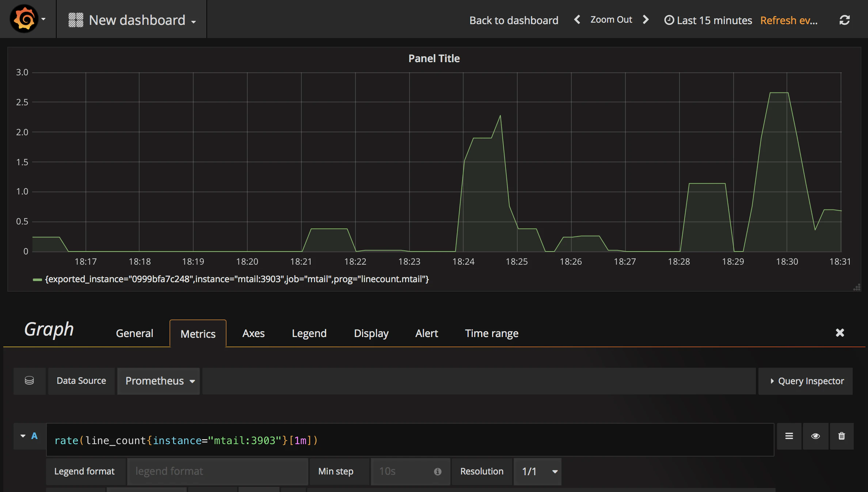Screen dimensions: 868x492
Task: Open the Prometheus data source dropdown
Action: coord(159,381)
